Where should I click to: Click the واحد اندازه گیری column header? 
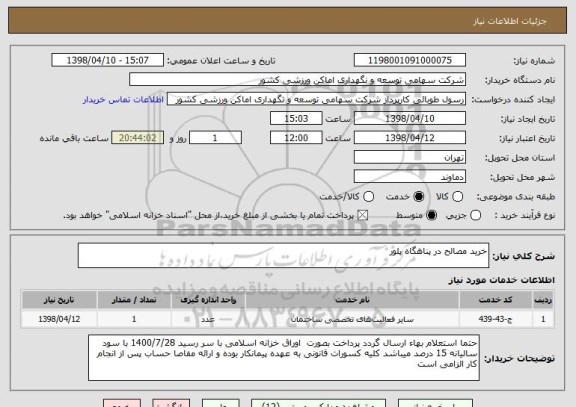point(208,300)
